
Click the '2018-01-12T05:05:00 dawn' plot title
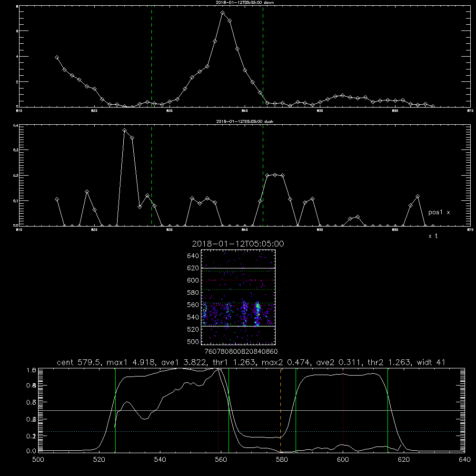[245, 2]
